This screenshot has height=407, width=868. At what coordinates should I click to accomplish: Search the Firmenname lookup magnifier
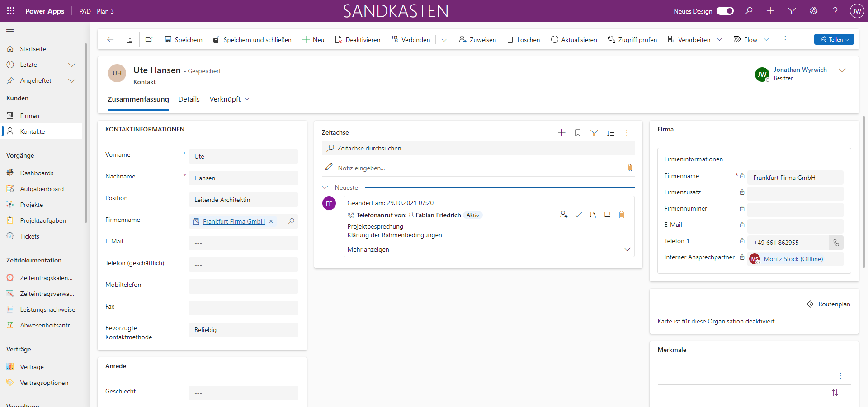coord(291,221)
